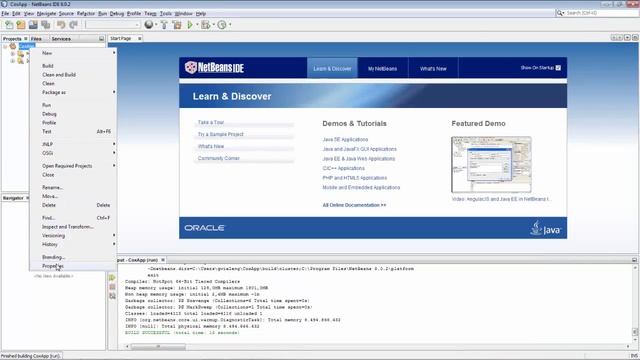Open the New submenu in the context menu

[73, 53]
